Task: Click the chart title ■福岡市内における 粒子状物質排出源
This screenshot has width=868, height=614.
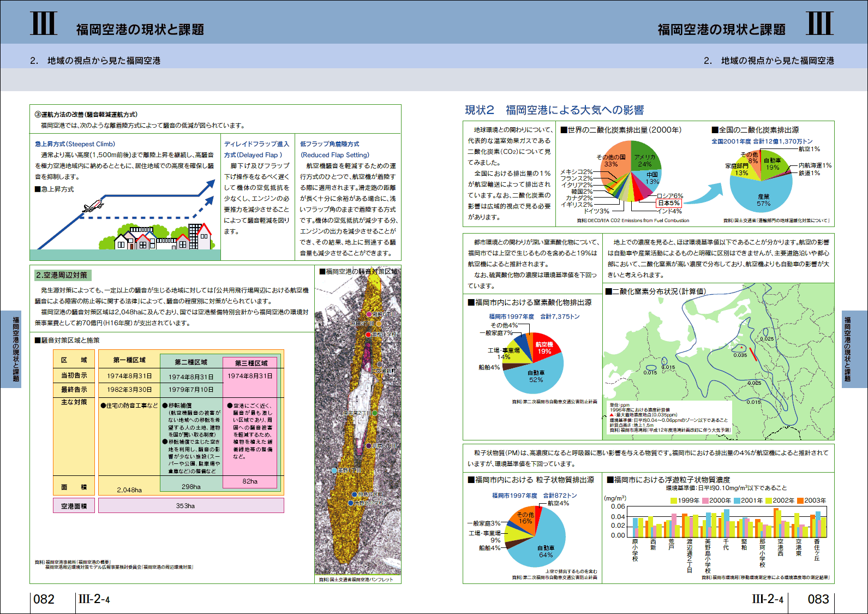Action: [x=531, y=480]
